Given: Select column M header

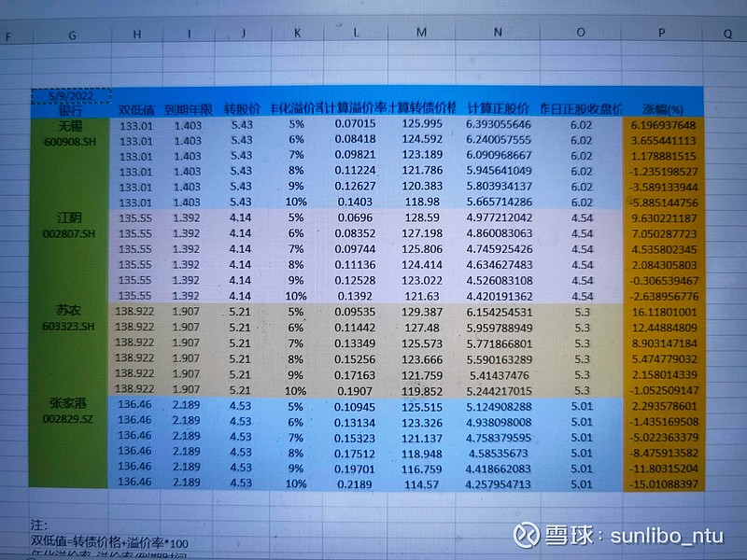Looking at the screenshot, I should tap(422, 33).
